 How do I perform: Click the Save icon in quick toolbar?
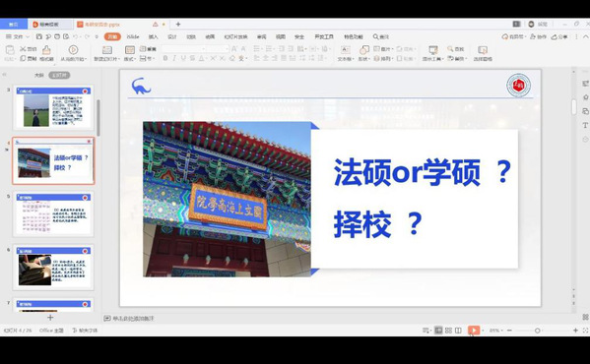39,36
